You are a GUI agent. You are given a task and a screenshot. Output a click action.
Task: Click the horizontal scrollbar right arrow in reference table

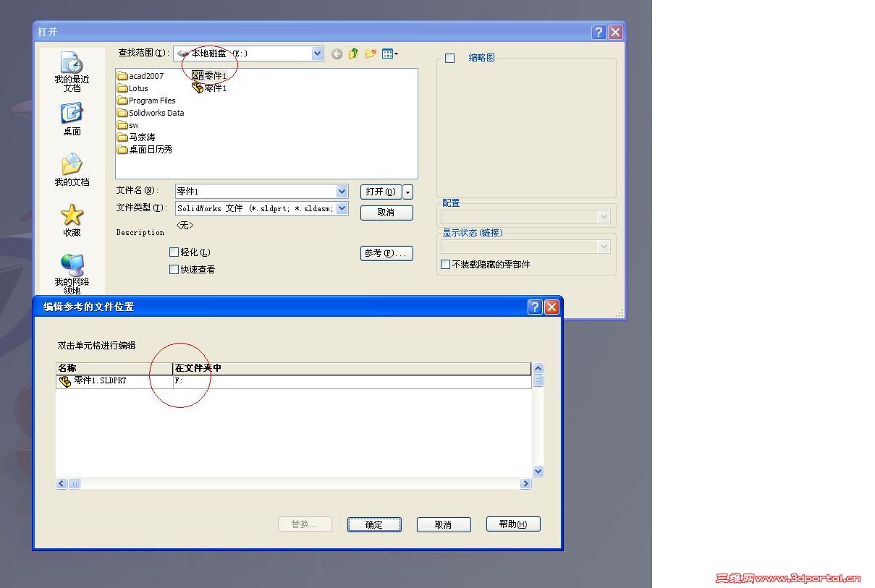click(x=526, y=484)
